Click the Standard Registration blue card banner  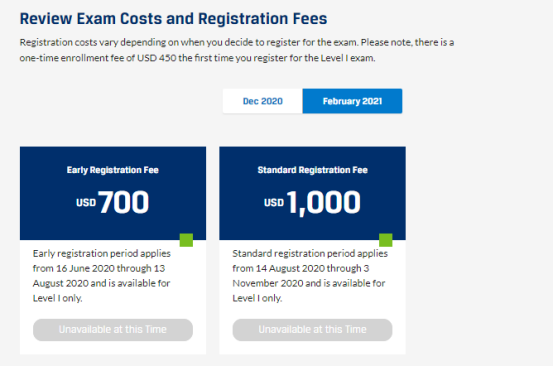point(312,193)
